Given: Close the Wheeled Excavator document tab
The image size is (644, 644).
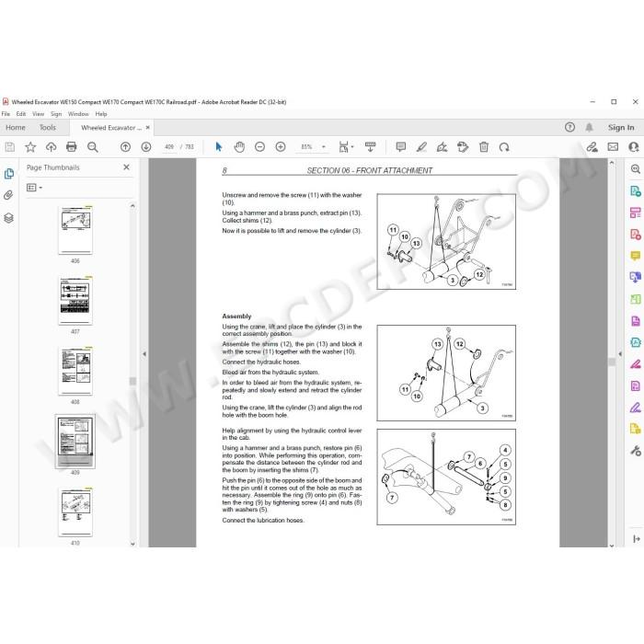Looking at the screenshot, I should click(x=148, y=127).
